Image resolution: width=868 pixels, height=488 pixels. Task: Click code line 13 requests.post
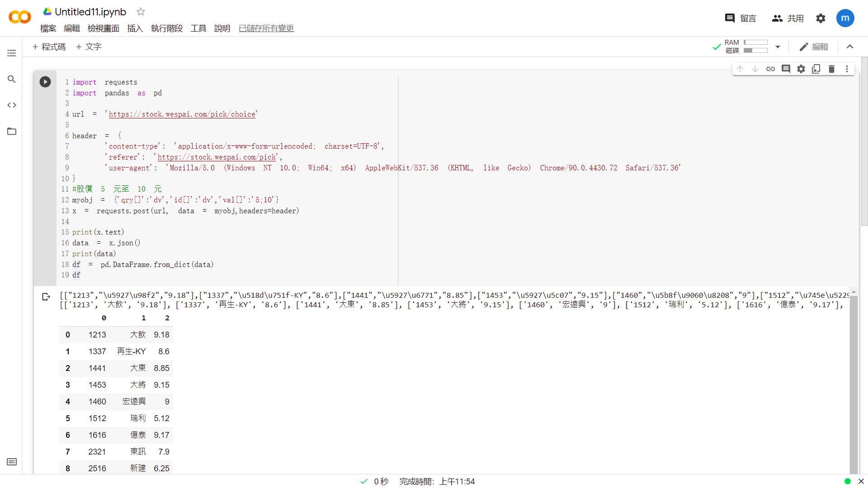tap(185, 211)
